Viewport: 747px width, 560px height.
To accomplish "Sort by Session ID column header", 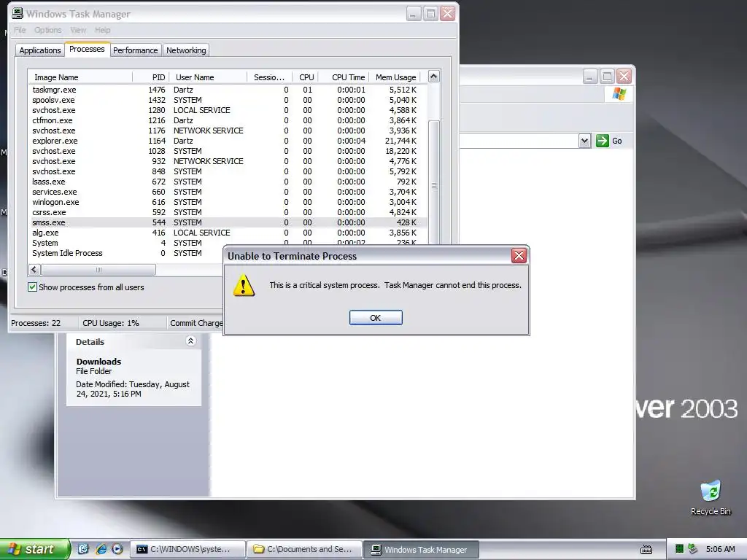I will [270, 77].
